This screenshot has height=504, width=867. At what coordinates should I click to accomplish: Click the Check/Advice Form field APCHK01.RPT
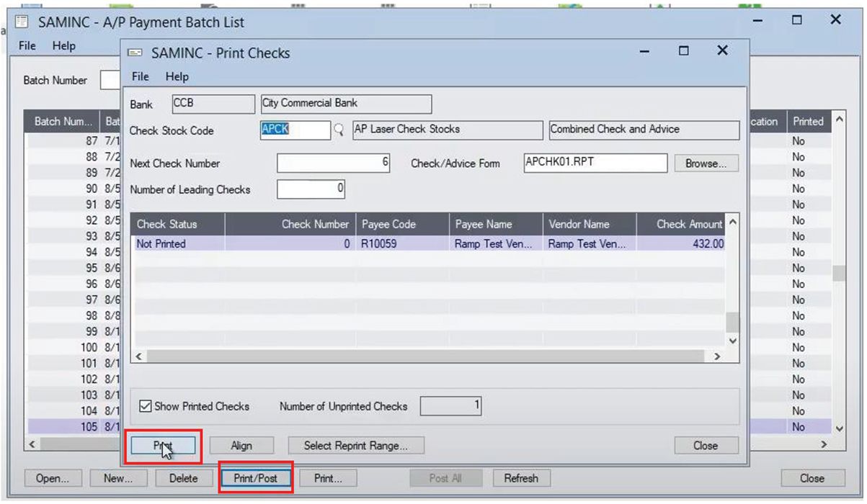[595, 163]
